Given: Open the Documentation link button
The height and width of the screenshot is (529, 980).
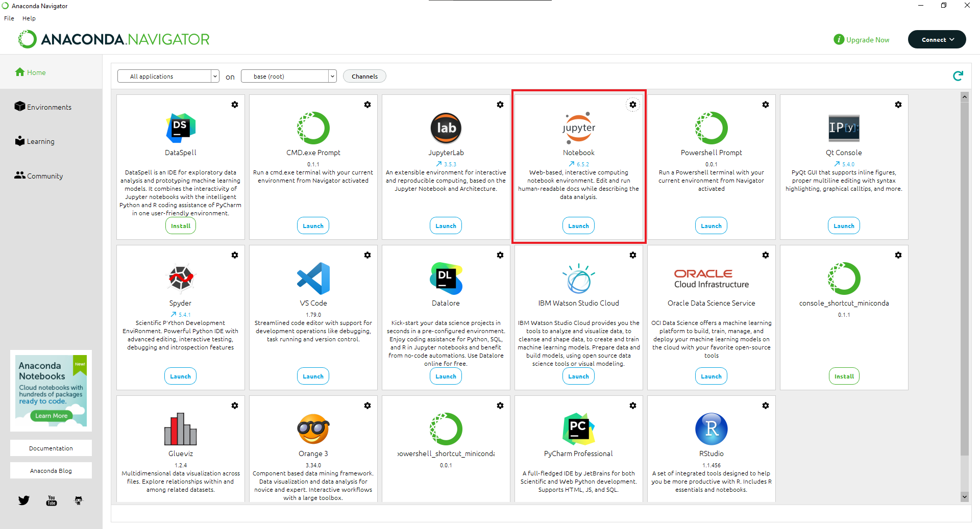Looking at the screenshot, I should click(x=51, y=448).
